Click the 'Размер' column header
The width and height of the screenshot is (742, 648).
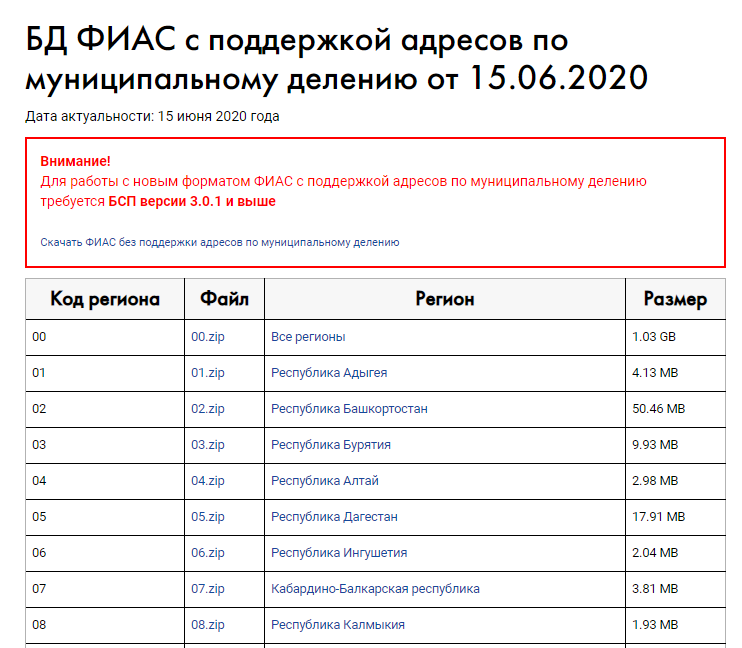(x=675, y=299)
